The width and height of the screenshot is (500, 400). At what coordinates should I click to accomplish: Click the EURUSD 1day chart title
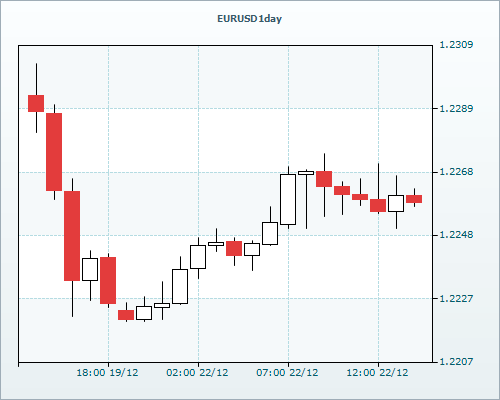[x=249, y=19]
